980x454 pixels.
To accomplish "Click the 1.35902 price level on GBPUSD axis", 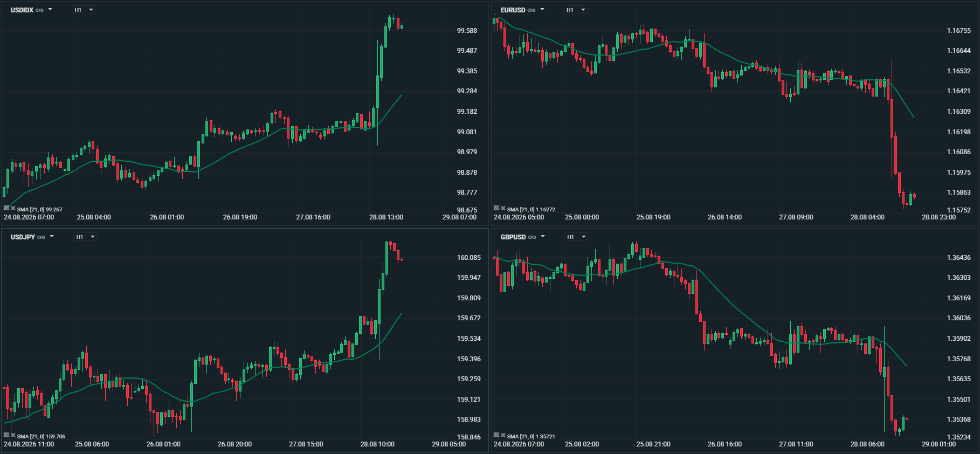I will (x=958, y=339).
